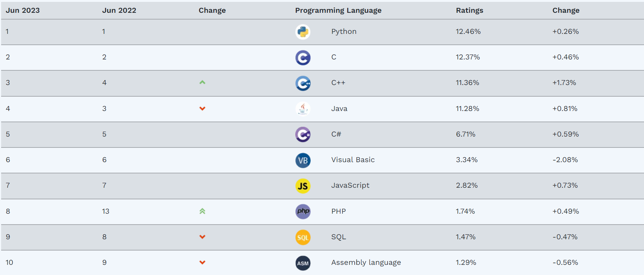Image resolution: width=644 pixels, height=275 pixels.
Task: Click the Visual Basic VB icon
Action: click(303, 160)
